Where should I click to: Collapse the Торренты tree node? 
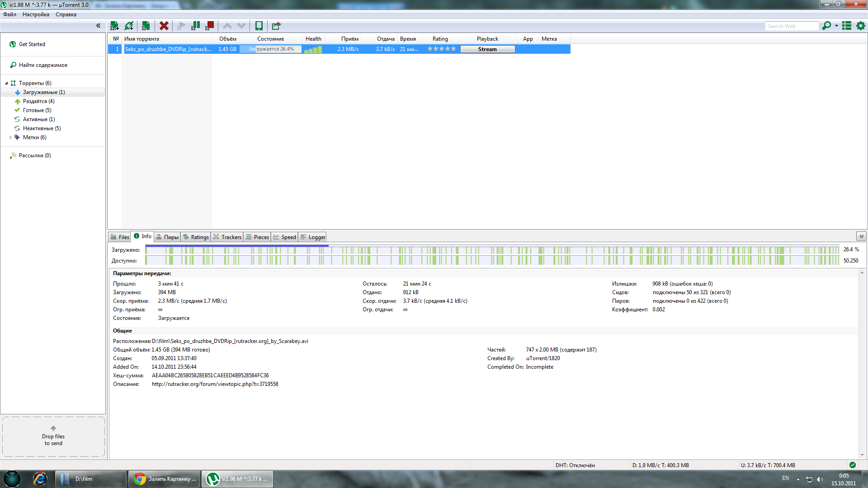coord(6,83)
